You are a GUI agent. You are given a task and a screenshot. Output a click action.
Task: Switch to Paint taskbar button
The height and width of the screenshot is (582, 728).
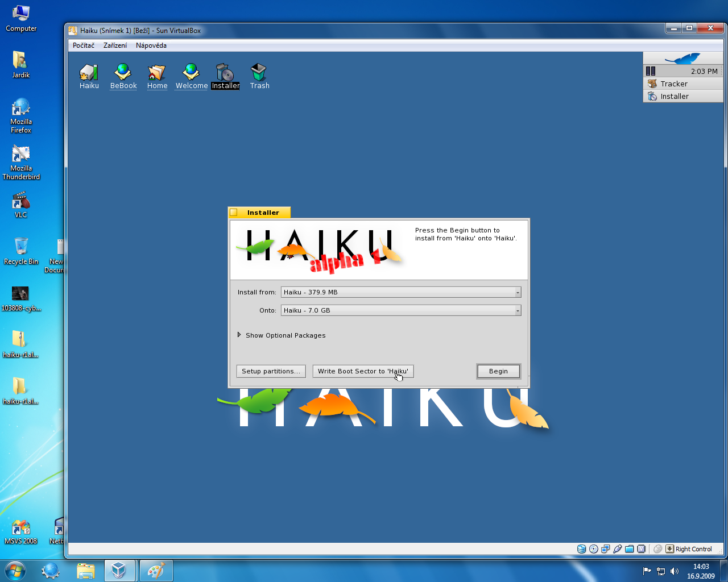pyautogui.click(x=155, y=571)
